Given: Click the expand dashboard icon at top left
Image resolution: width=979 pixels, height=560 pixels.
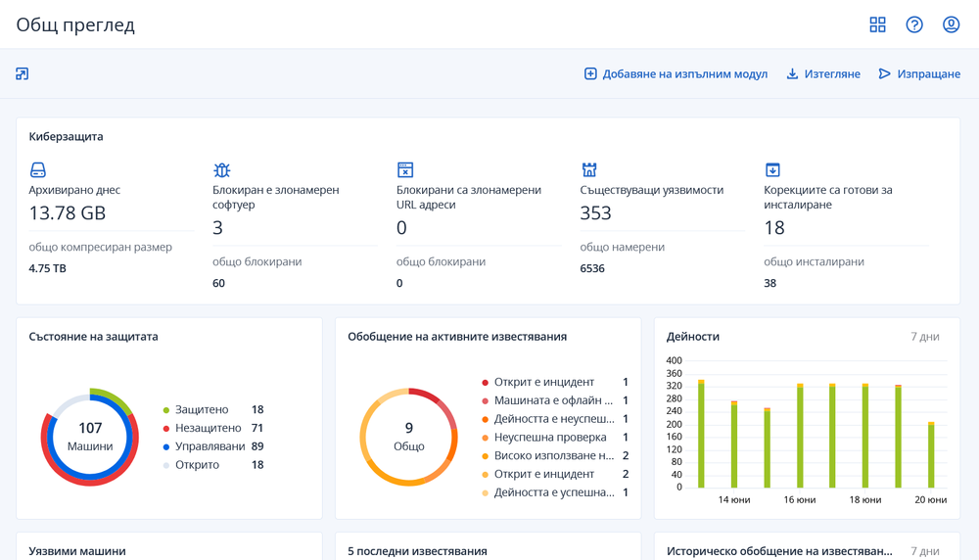Looking at the screenshot, I should (x=23, y=73).
